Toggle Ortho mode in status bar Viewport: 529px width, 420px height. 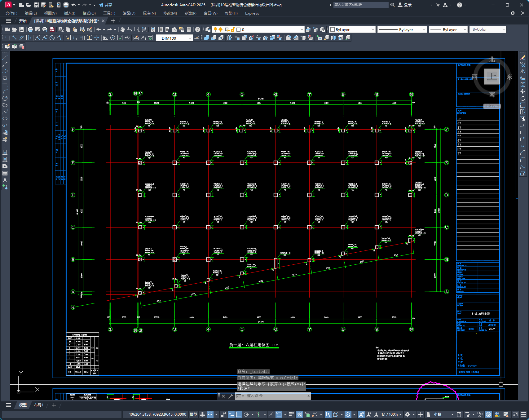(239, 414)
